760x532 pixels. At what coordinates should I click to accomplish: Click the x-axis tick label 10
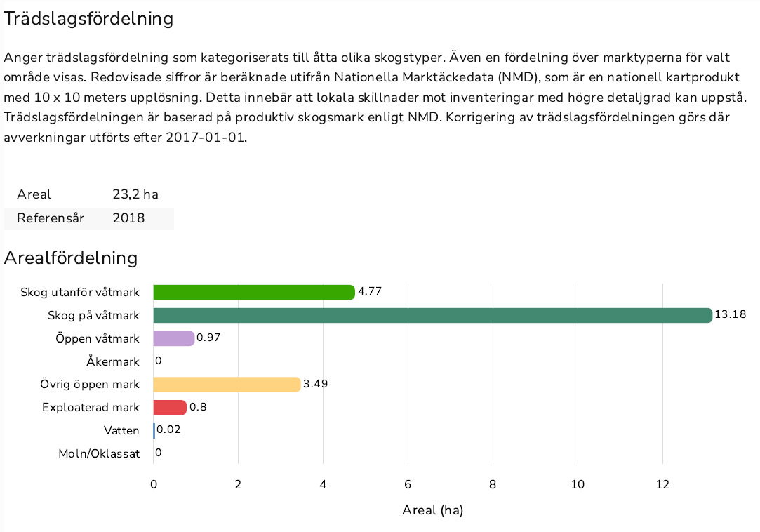[578, 484]
